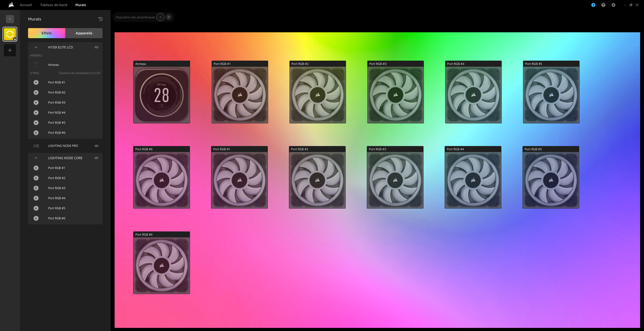Viewport: 644px width, 331px height.
Task: Click fan icon of LIGHTING NODE CORE Port RGB #5
Action: 36,208
